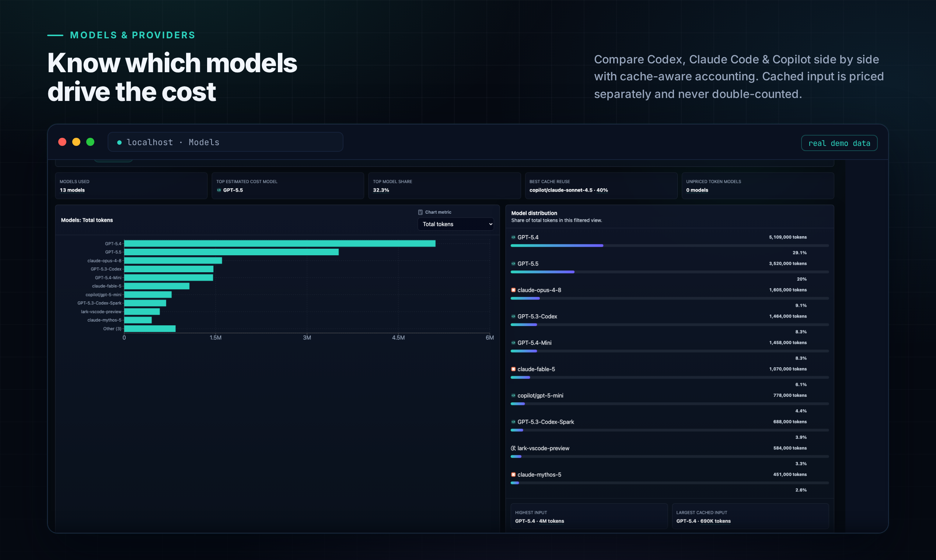Click the GPT-5.4 share progress bar

(670, 246)
